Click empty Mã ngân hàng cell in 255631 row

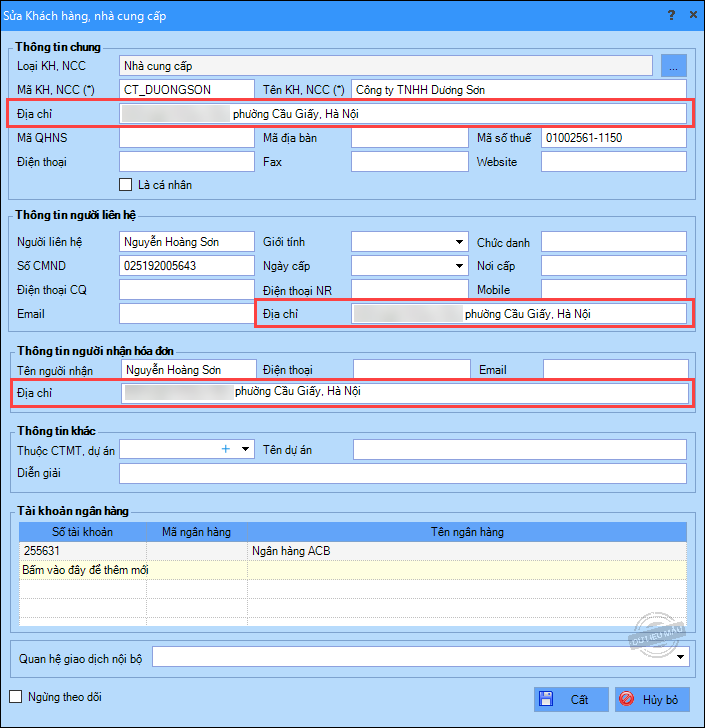(197, 551)
